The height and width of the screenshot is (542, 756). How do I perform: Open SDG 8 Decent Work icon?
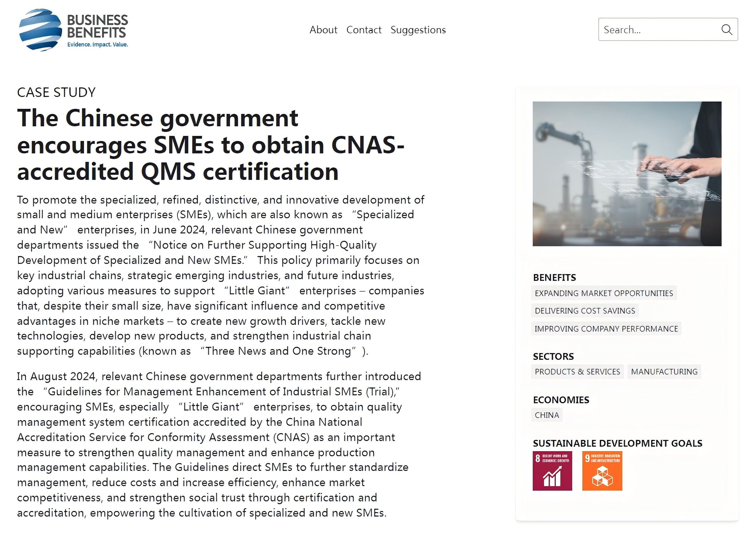pos(552,471)
